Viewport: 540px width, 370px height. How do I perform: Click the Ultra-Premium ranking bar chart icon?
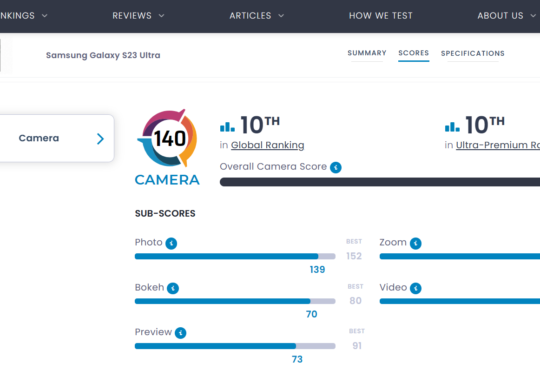452,126
